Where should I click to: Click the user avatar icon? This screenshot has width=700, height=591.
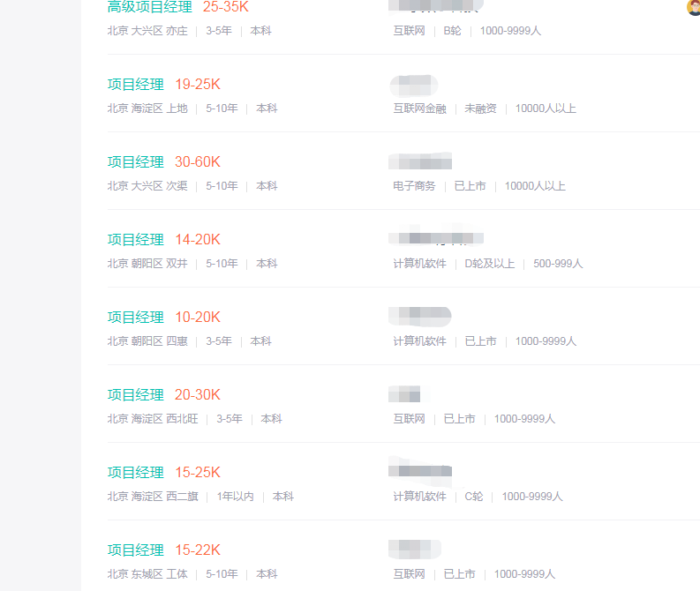[694, 7]
